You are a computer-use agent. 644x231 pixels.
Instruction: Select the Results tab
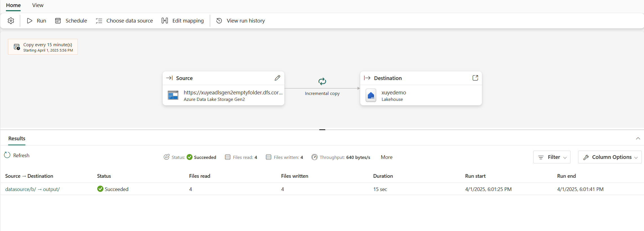[17, 138]
